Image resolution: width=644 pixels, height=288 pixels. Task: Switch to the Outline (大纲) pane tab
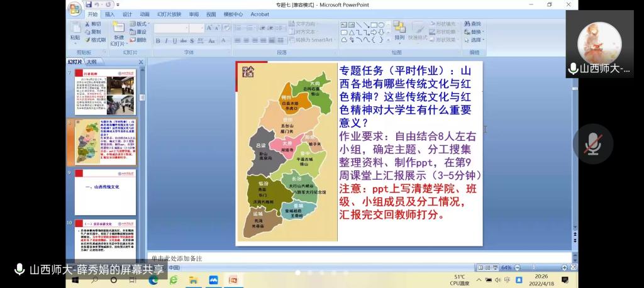[x=92, y=62]
